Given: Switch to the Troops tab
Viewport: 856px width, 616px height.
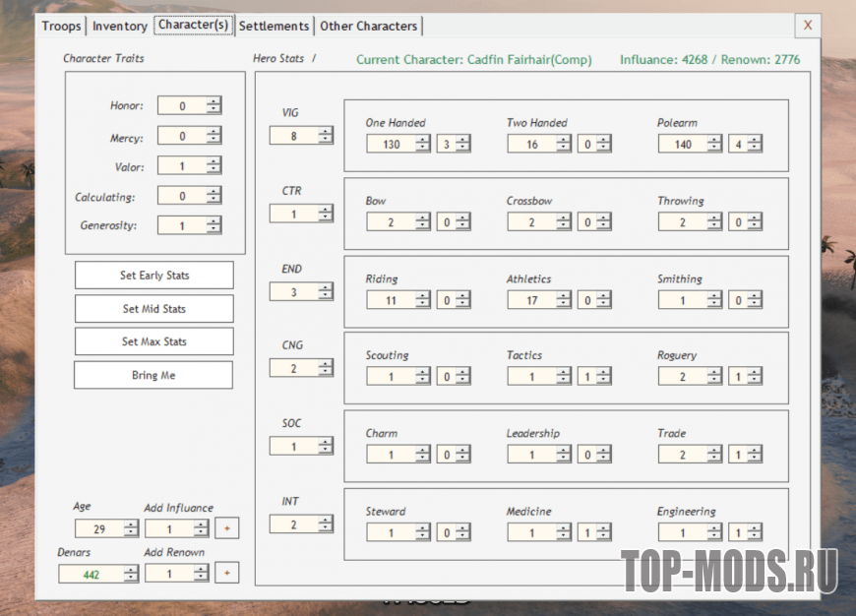Looking at the screenshot, I should [61, 26].
